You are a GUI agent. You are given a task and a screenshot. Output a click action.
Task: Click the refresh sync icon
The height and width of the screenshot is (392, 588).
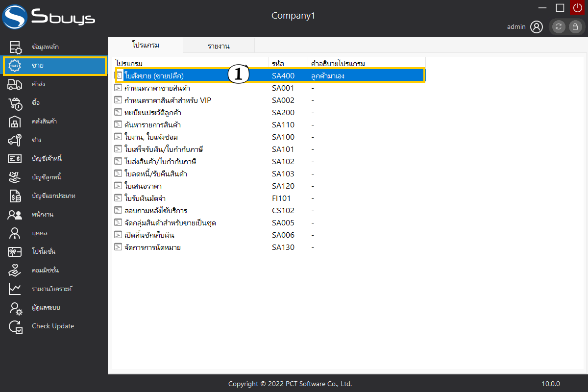[x=559, y=27]
